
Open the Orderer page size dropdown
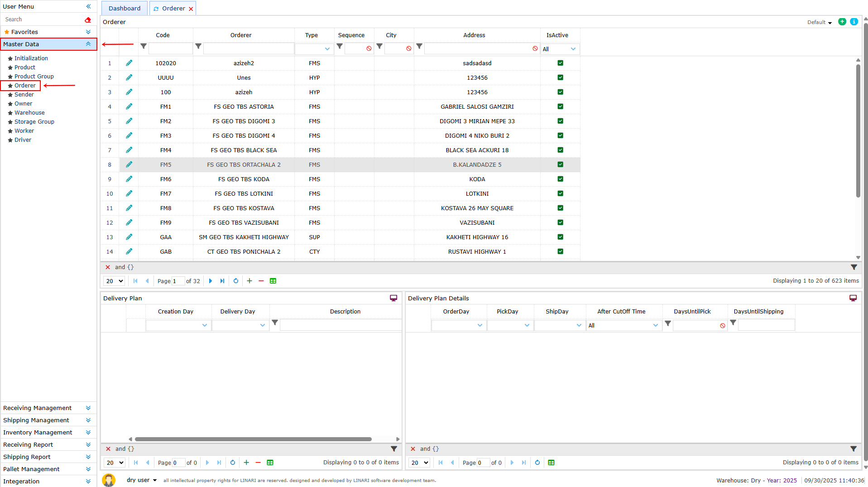tap(114, 281)
